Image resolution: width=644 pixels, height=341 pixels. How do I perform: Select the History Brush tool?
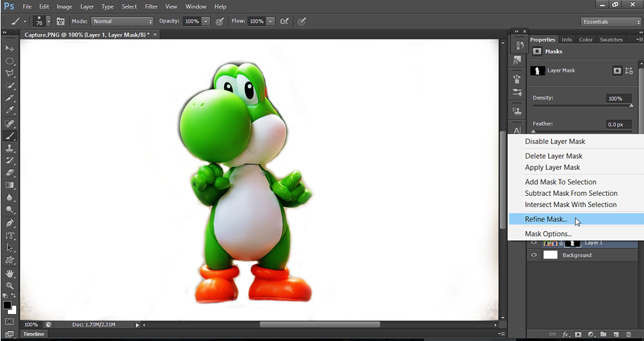click(9, 160)
